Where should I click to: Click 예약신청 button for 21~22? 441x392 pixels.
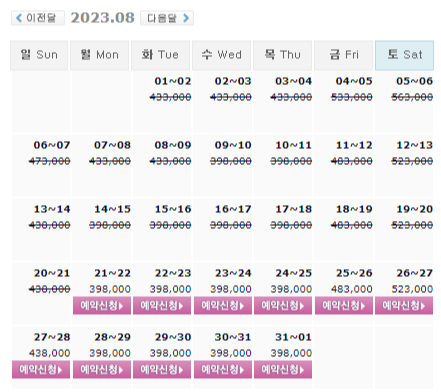click(x=102, y=305)
